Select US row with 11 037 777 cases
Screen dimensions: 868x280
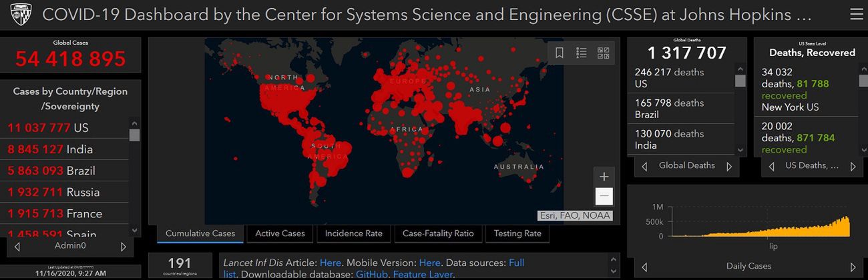tap(65, 128)
